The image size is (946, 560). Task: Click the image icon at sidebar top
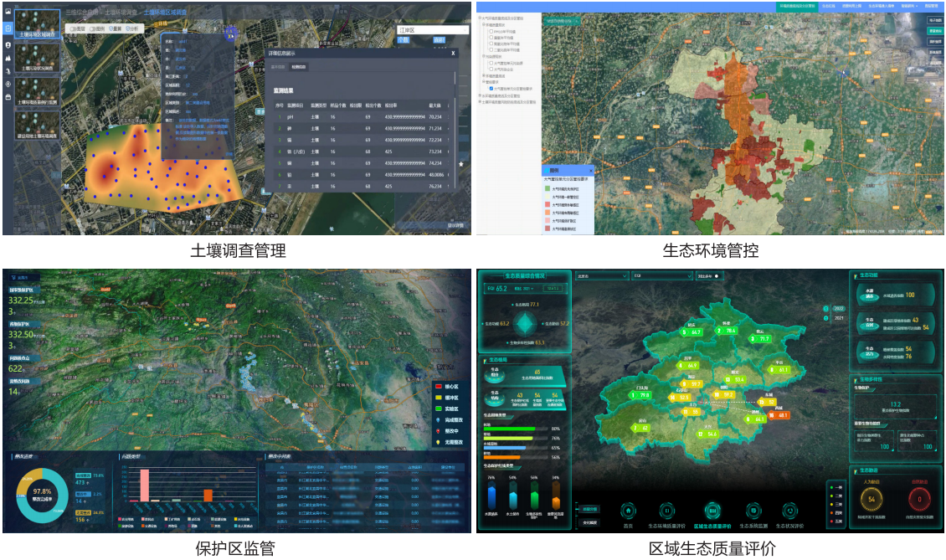(8, 12)
